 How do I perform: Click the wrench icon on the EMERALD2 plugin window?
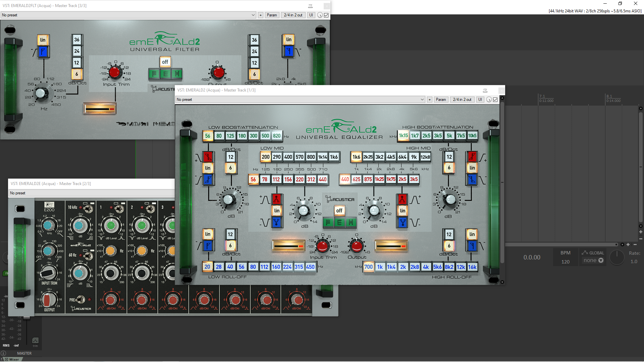pyautogui.click(x=485, y=90)
